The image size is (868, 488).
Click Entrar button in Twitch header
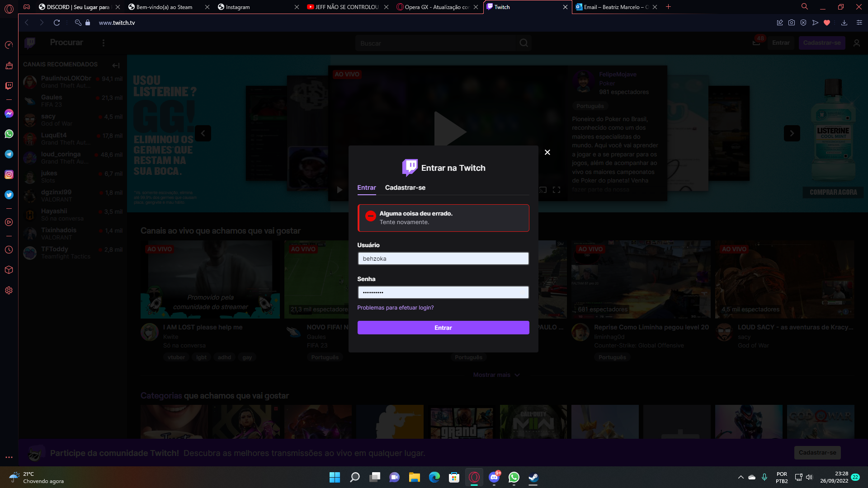pos(781,43)
